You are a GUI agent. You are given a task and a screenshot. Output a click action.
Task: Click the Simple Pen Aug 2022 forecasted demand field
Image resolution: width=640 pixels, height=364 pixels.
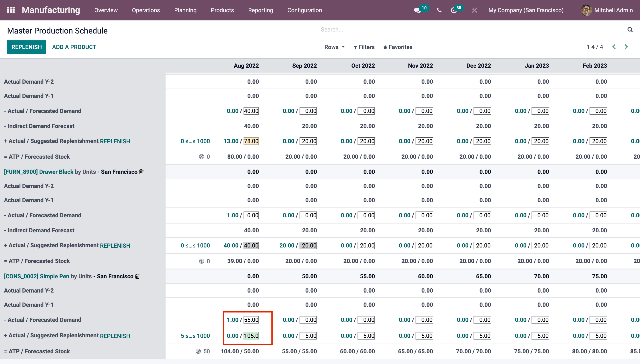click(251, 320)
